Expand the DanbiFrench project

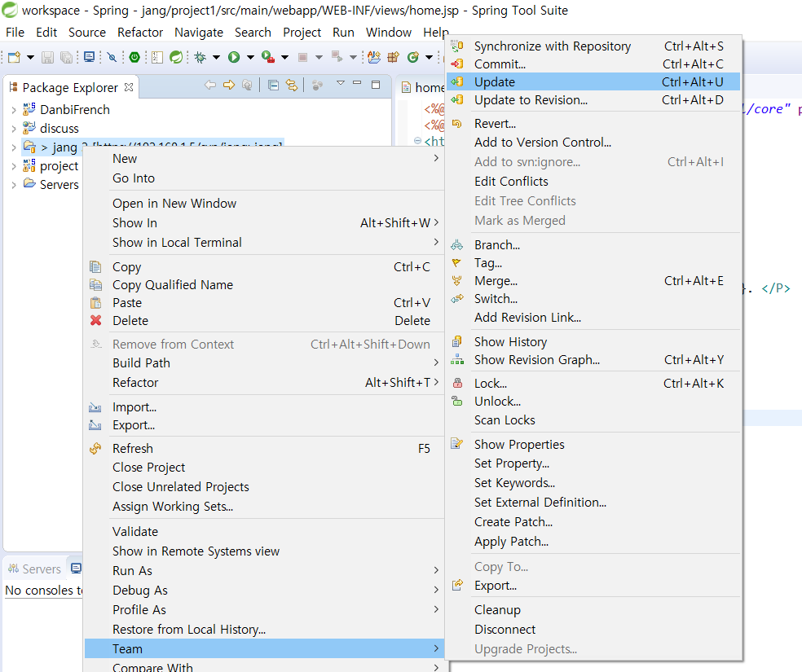click(14, 110)
